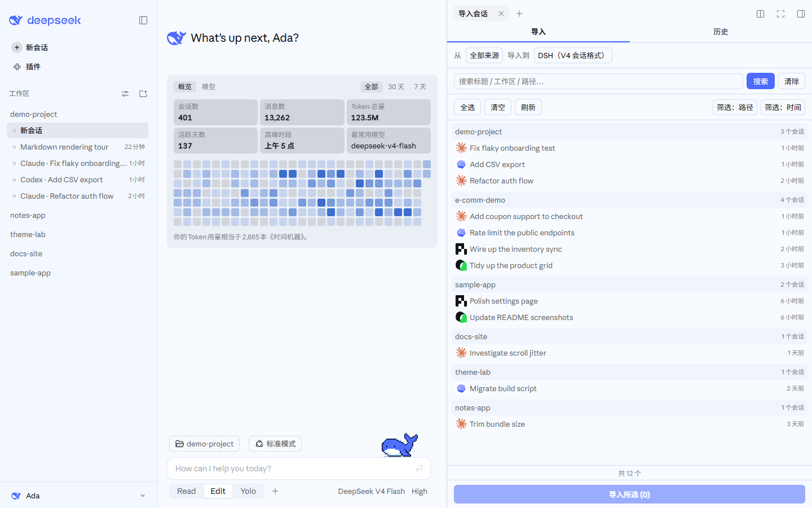Click icon beside Polish settings page
This screenshot has height=508, width=812.
point(461,301)
